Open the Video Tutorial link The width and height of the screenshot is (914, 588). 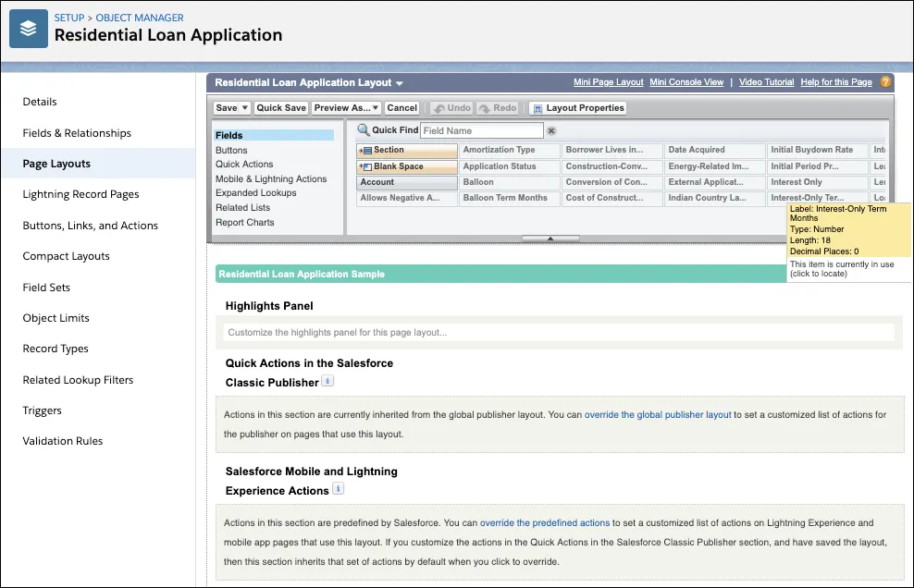coord(766,82)
